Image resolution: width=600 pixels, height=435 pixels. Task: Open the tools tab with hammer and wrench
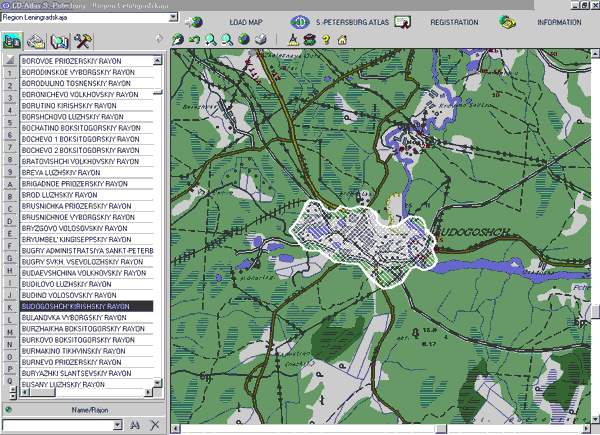click(82, 41)
